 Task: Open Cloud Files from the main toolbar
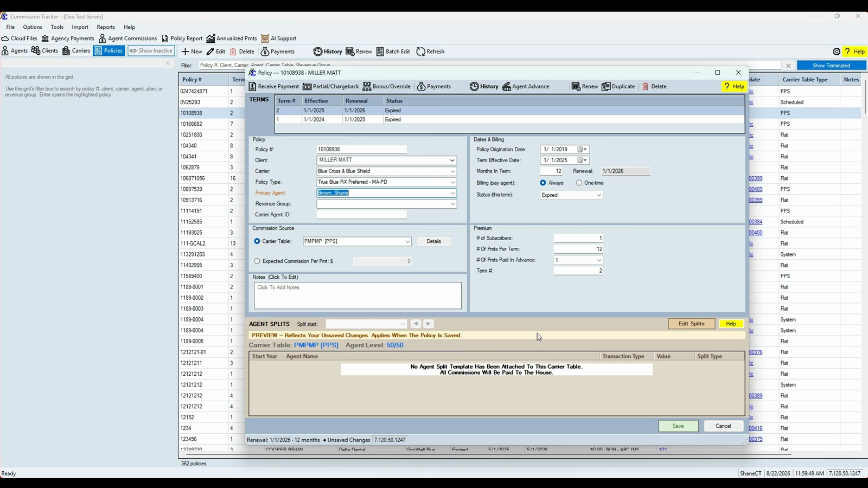20,38
